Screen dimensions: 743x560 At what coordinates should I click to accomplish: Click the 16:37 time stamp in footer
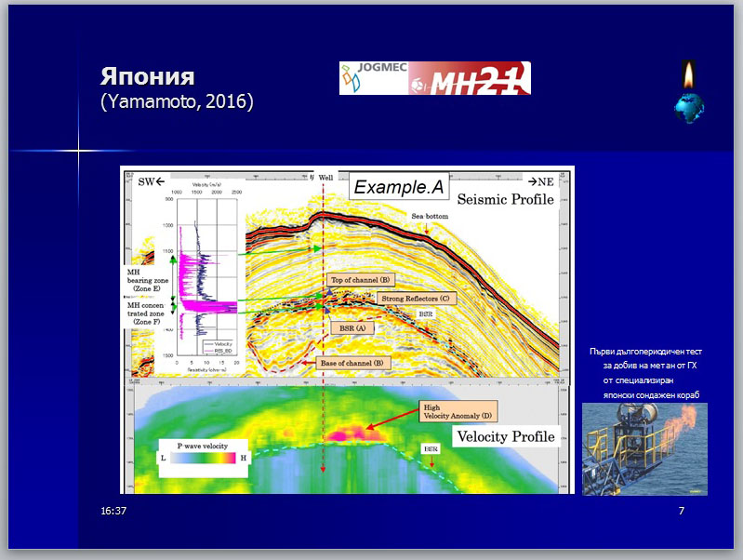[x=113, y=512]
